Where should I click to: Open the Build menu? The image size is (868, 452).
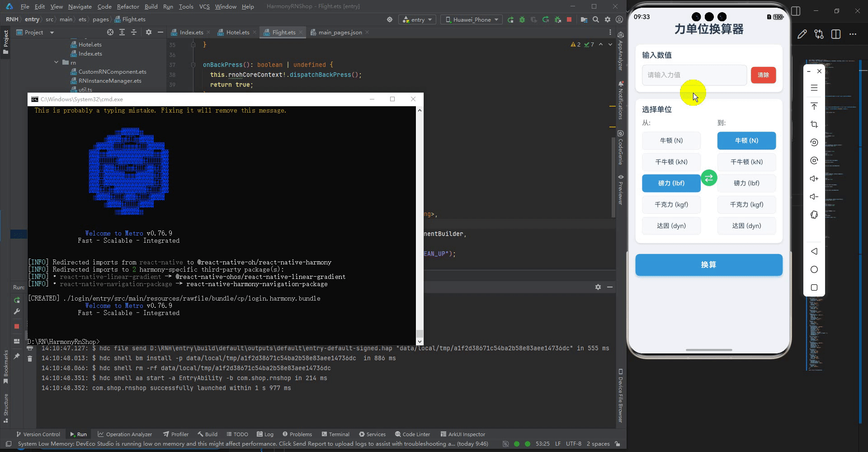151,6
